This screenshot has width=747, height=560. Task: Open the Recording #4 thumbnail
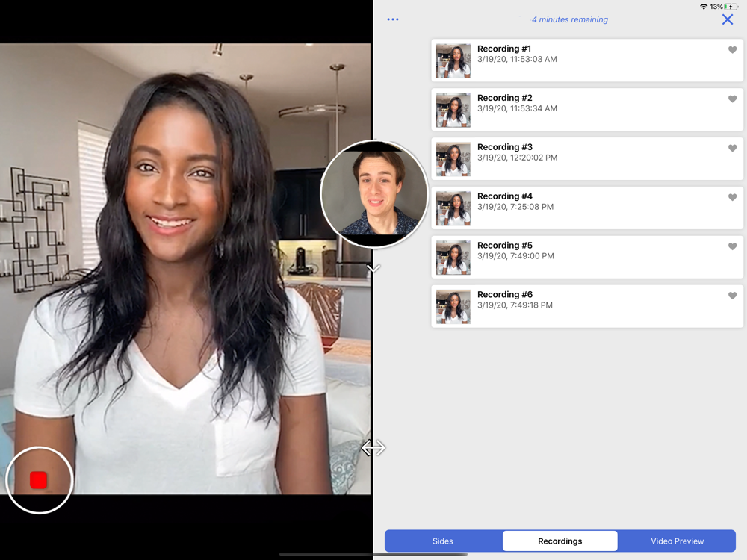click(453, 208)
